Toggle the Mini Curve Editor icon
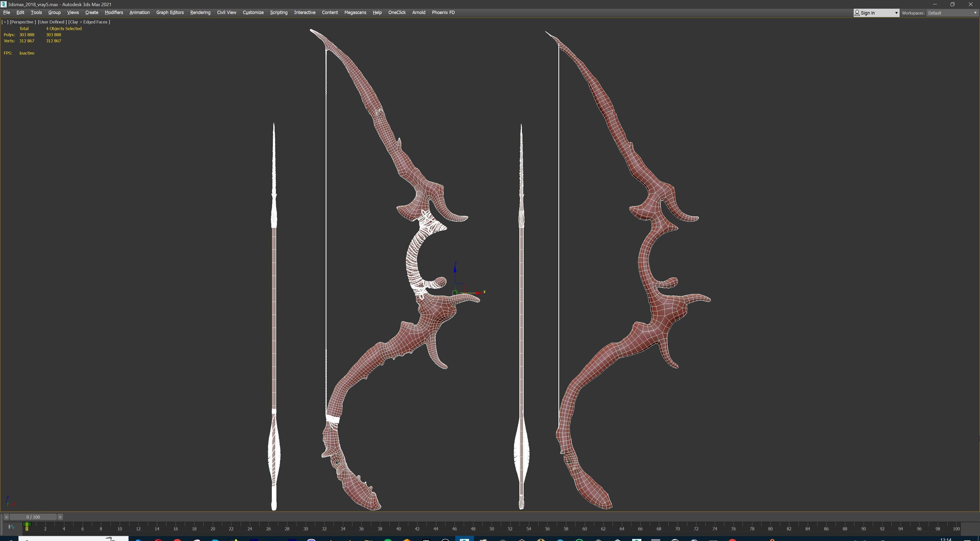The height and width of the screenshot is (541, 980). tap(11, 527)
